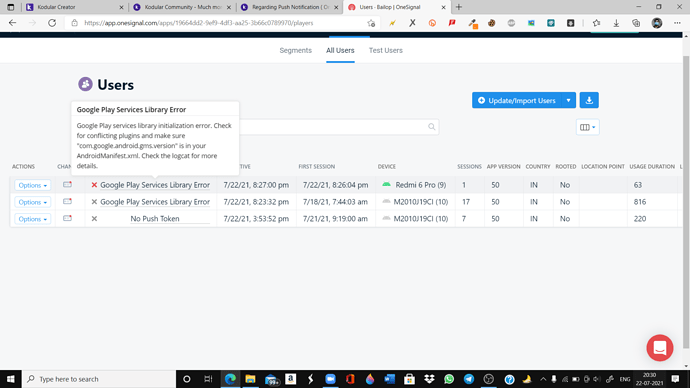
Task: Click the FIRST SESSION column header
Action: click(316, 166)
